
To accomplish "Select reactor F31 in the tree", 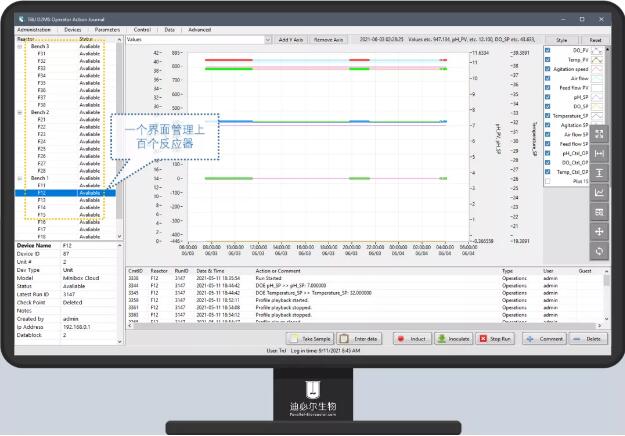I will [41, 54].
